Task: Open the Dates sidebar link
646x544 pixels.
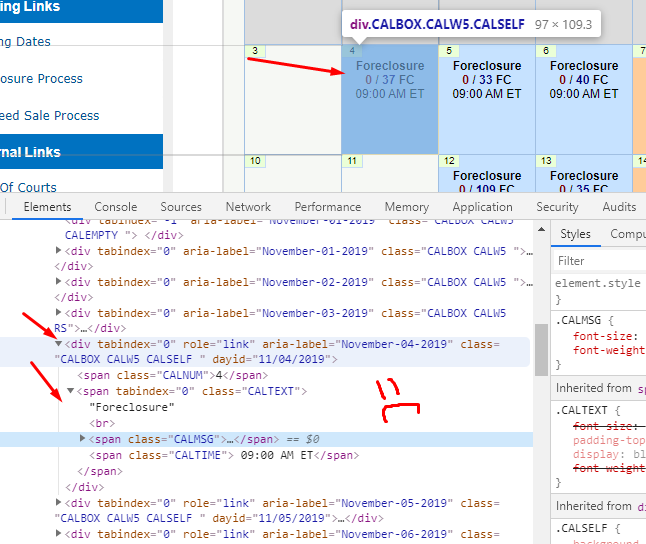Action: (25, 42)
